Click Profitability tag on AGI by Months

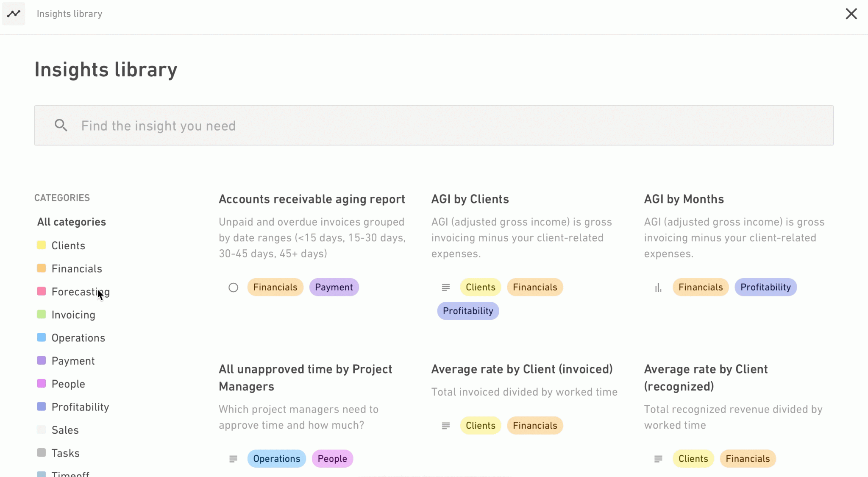pos(765,287)
